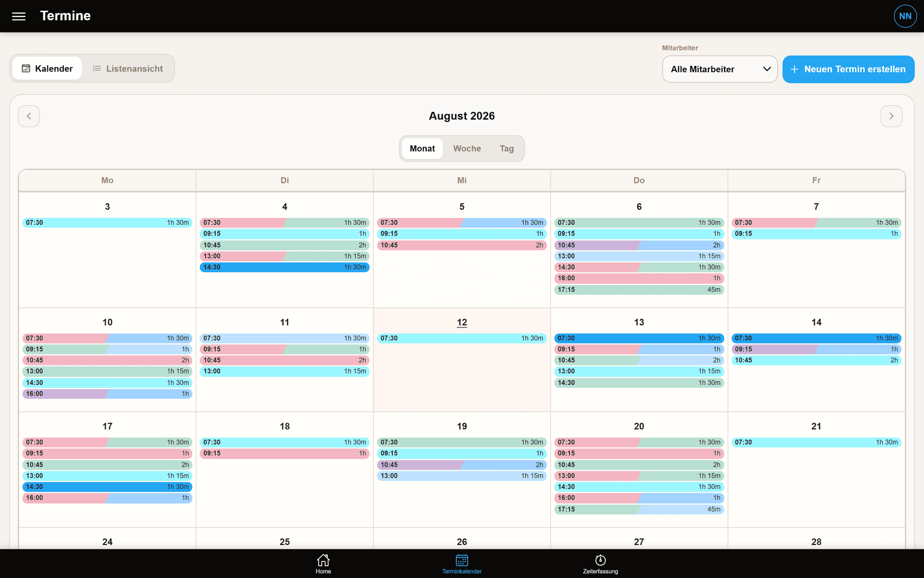This screenshot has height=578, width=924.
Task: Switch to Kalender view
Action: tap(47, 69)
